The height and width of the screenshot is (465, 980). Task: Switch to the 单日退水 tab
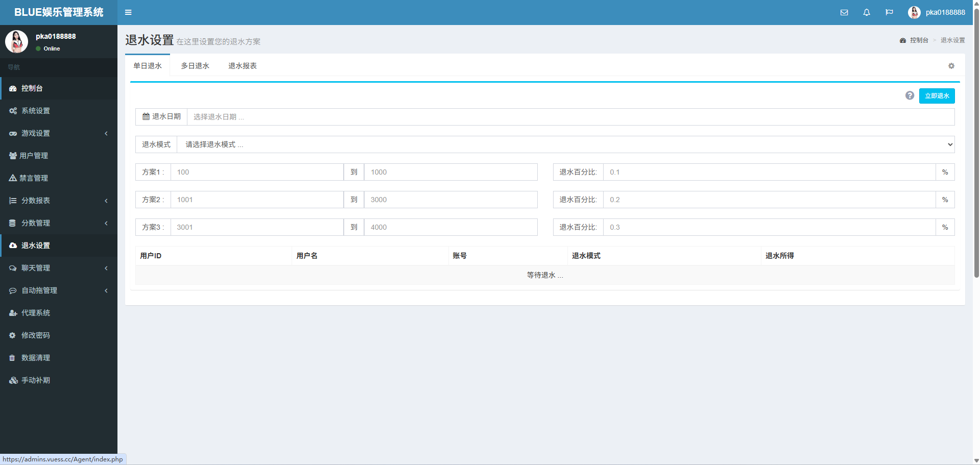pos(148,66)
